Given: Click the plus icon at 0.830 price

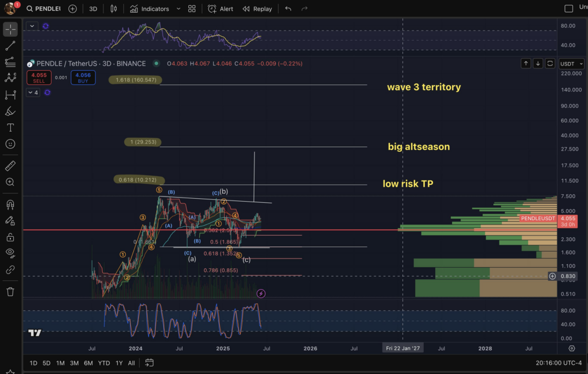Looking at the screenshot, I should point(552,276).
